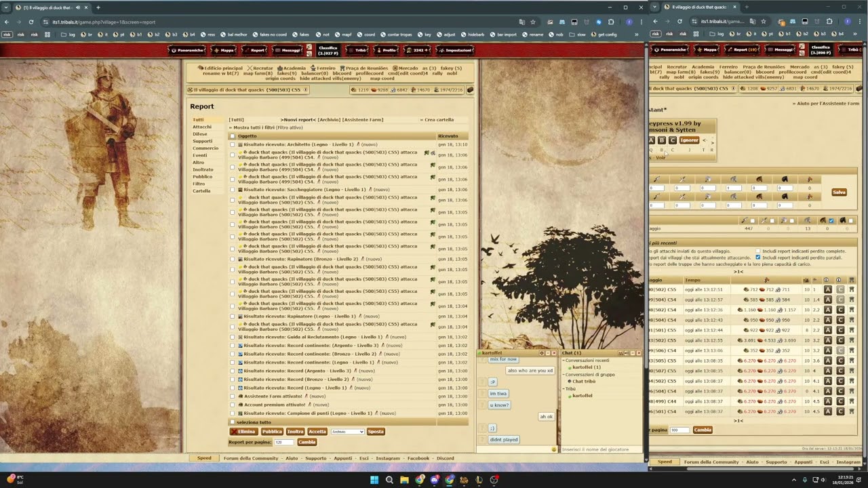Open Impostazioni settings in left window
This screenshot has width=868, height=488.
click(455, 49)
